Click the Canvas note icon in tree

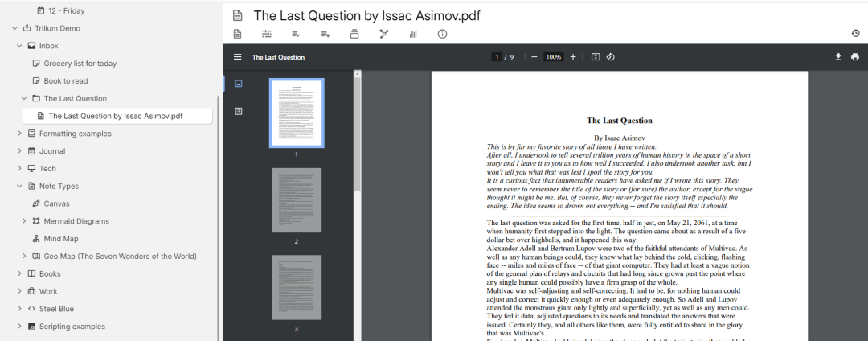[36, 203]
